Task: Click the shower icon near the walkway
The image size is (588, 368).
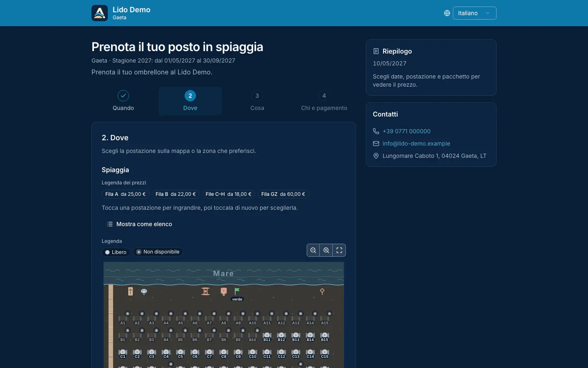Action: (x=144, y=291)
